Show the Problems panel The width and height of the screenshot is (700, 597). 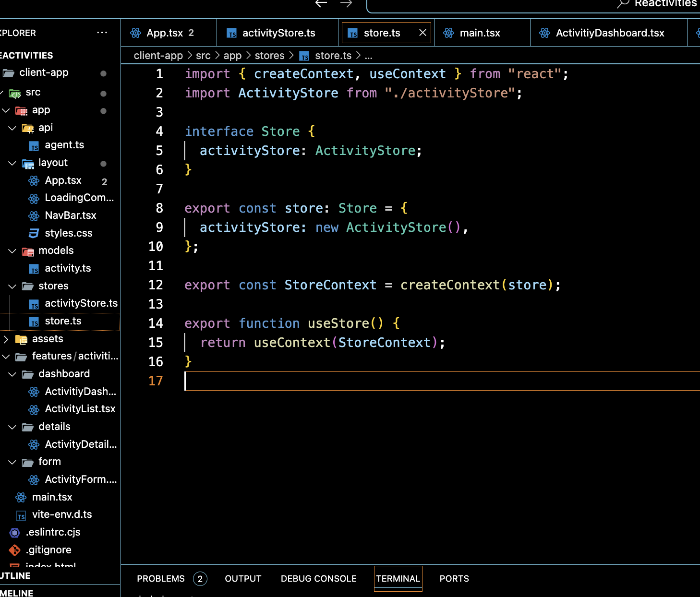(161, 579)
